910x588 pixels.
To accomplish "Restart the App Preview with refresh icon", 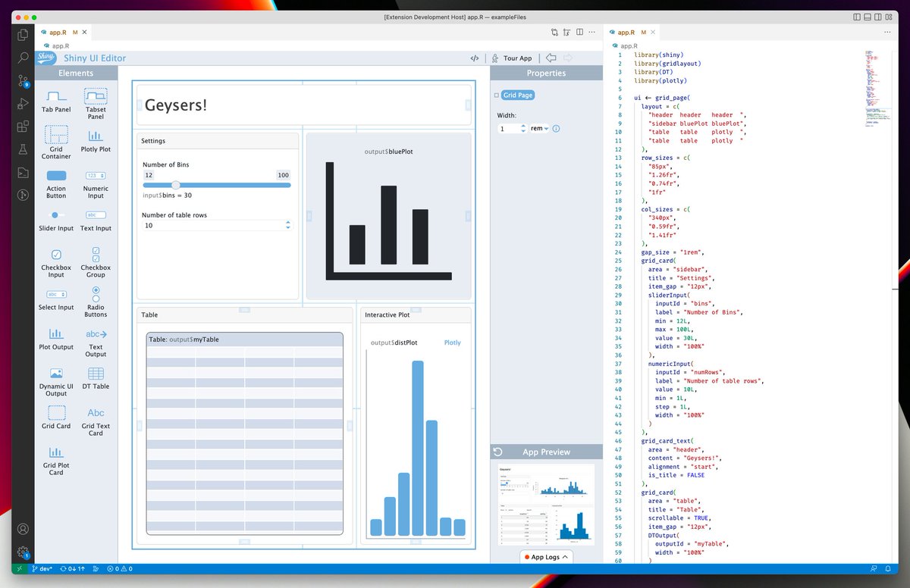I will point(497,452).
